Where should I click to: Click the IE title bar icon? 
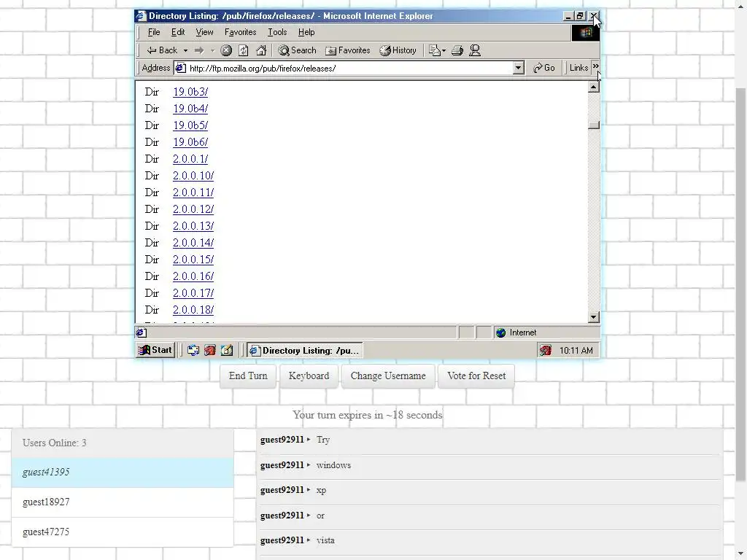pos(141,16)
